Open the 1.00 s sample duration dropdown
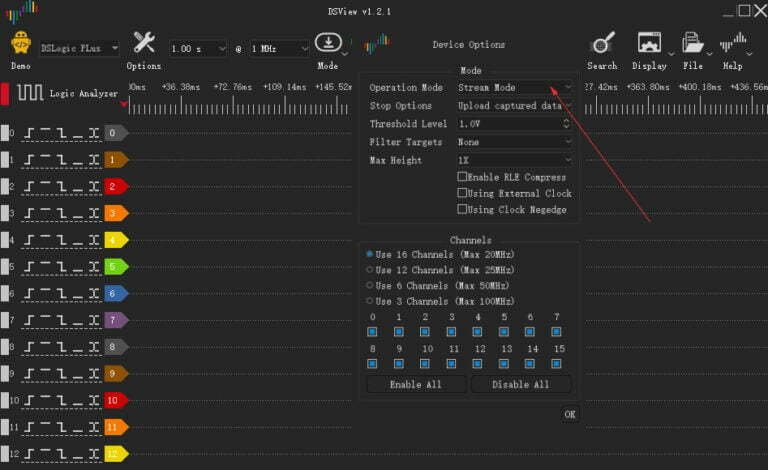 point(198,48)
